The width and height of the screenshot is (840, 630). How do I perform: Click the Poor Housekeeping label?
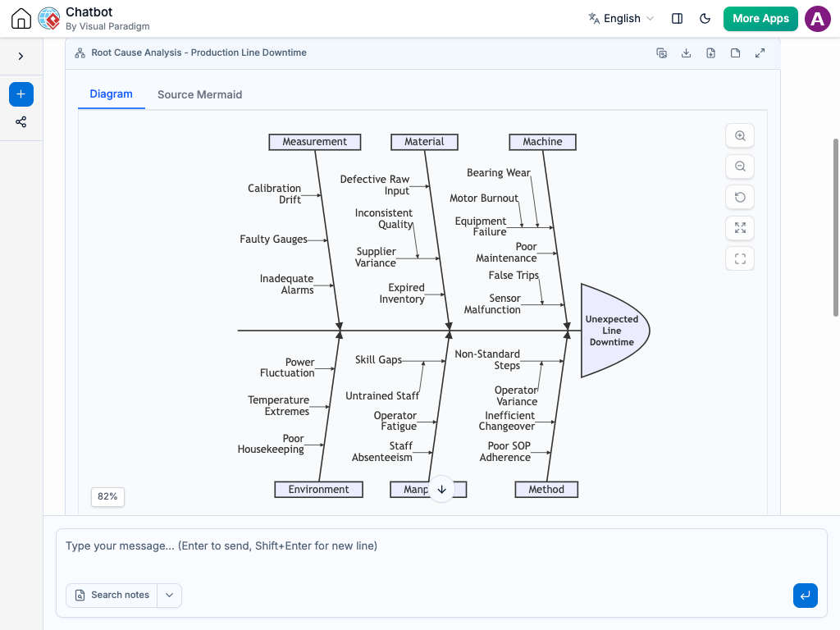pyautogui.click(x=271, y=444)
